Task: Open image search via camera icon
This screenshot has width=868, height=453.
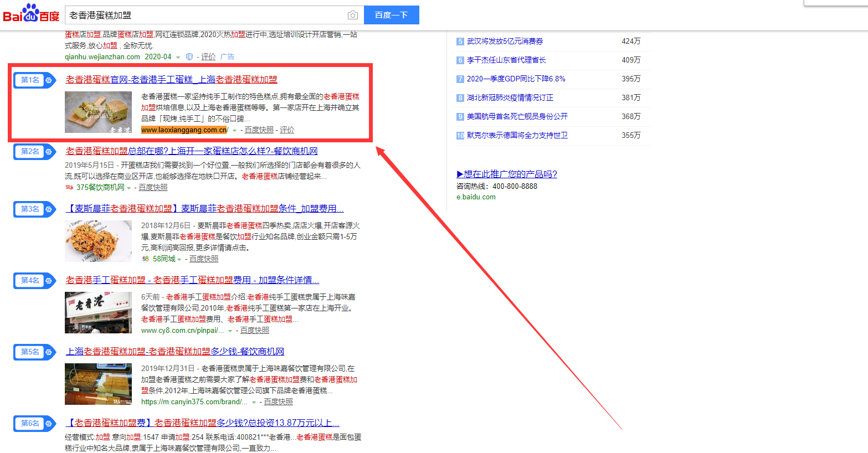Action: click(352, 15)
